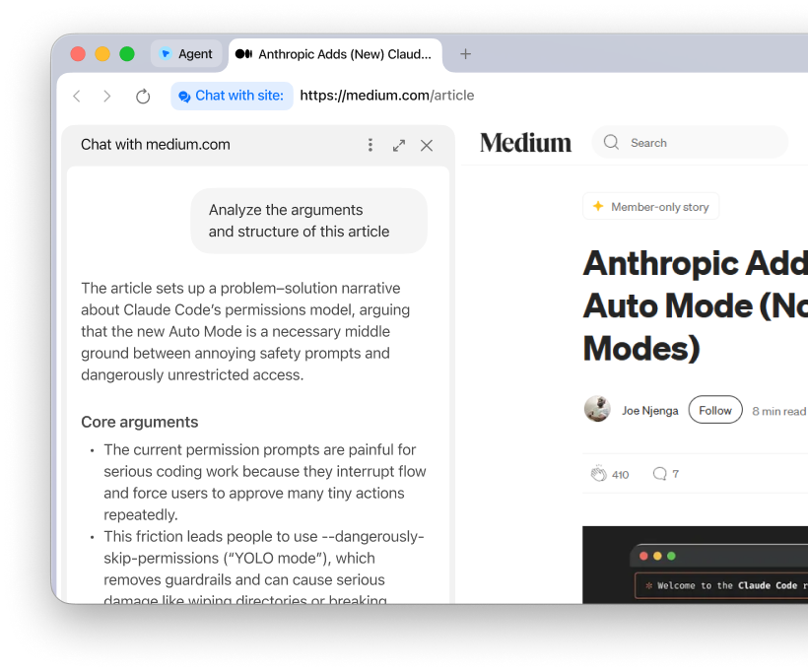Select the Anthropic Adds (New) Claud... tab
Image resolution: width=808 pixels, height=672 pixels.
tap(335, 54)
